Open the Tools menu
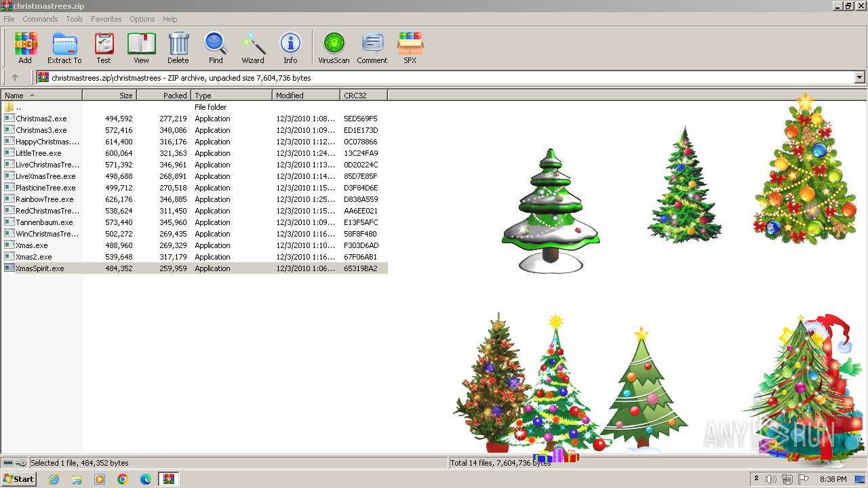Image resolution: width=868 pixels, height=488 pixels. [x=75, y=19]
